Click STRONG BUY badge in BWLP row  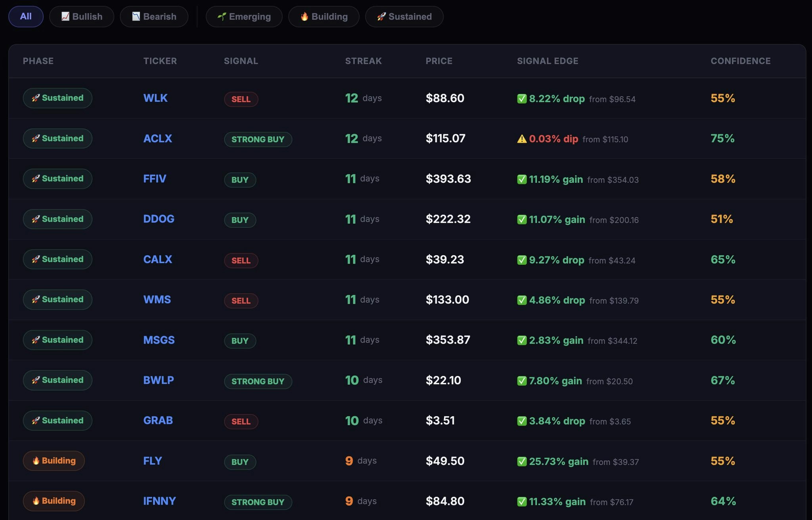258,381
